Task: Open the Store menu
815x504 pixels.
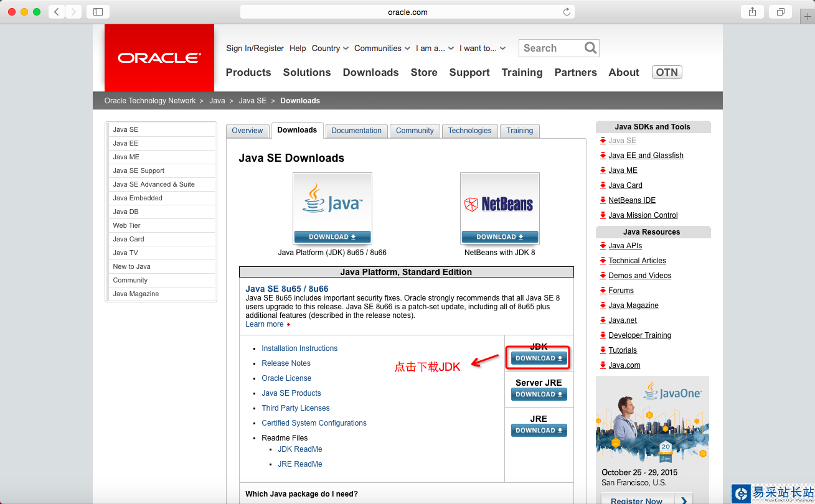Action: tap(424, 72)
